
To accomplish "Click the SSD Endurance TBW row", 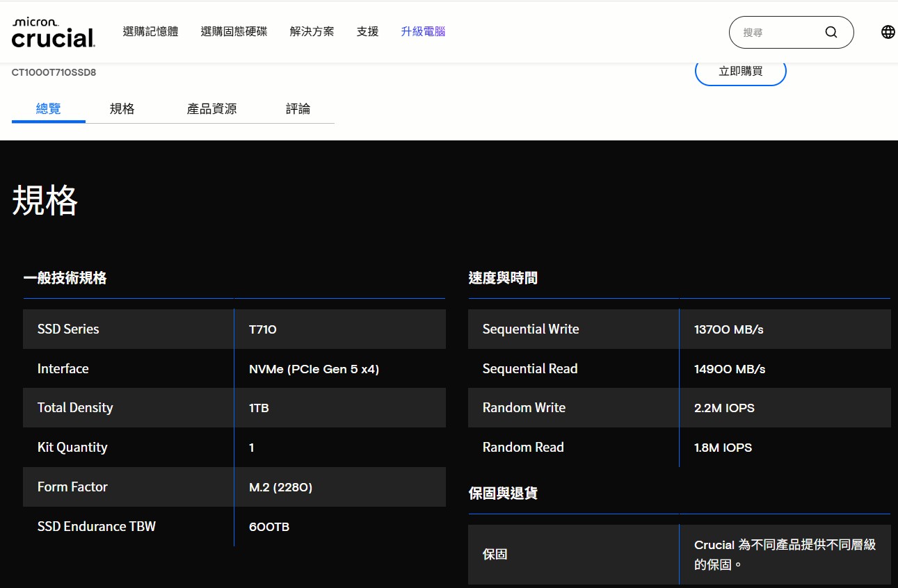I will [234, 526].
